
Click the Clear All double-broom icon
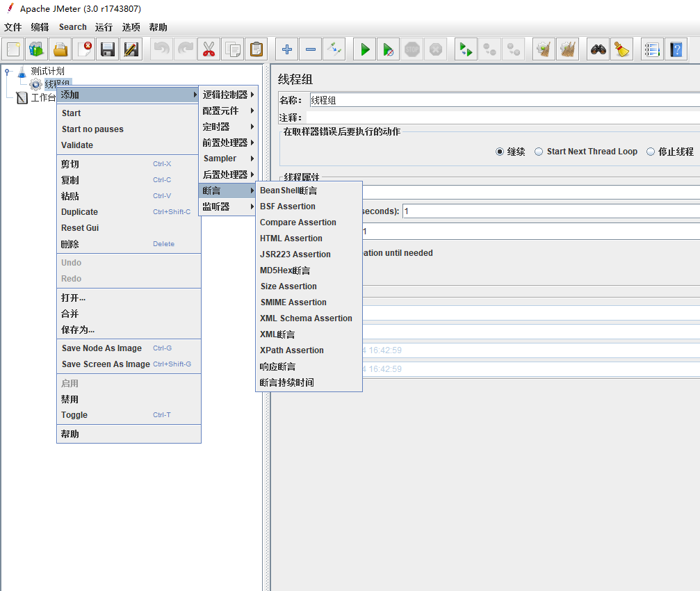(x=567, y=49)
